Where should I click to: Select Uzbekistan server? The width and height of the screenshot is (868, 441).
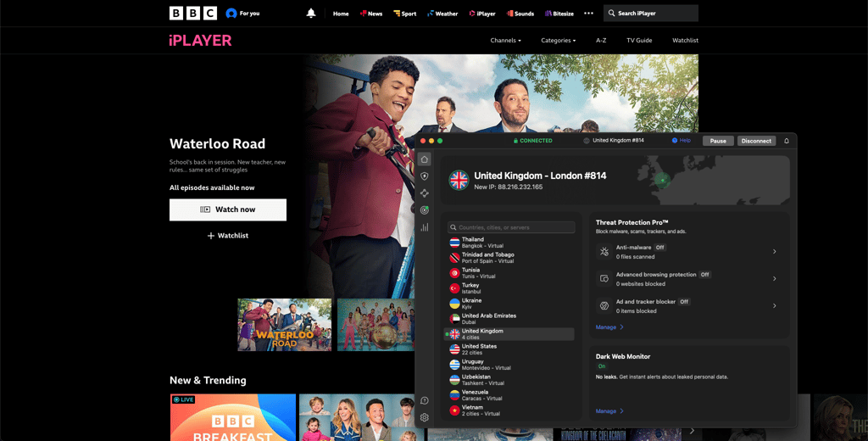click(x=509, y=379)
